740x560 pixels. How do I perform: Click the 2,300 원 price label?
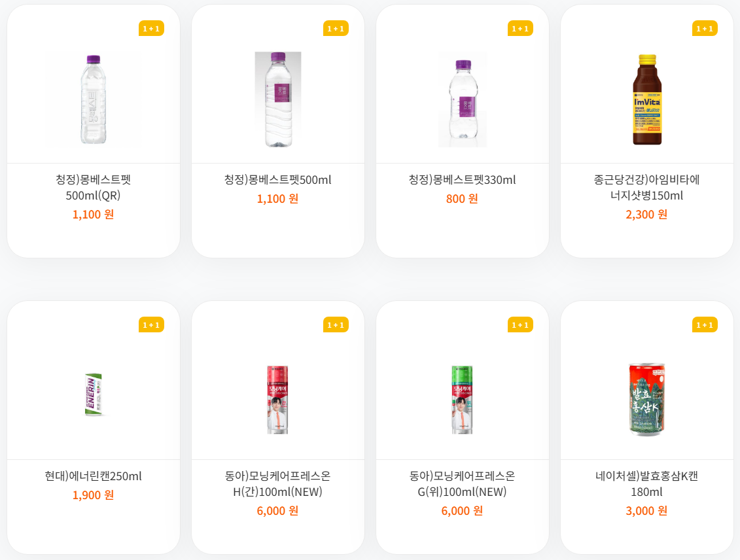tap(646, 214)
